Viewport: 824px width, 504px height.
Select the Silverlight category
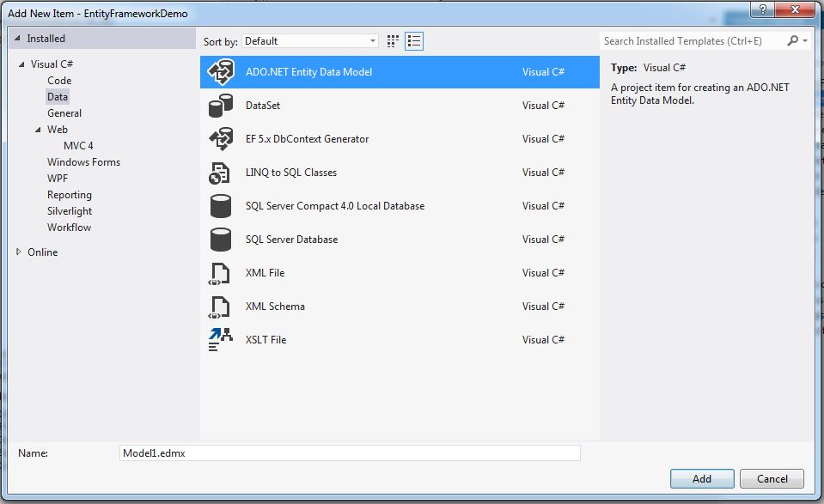(70, 211)
